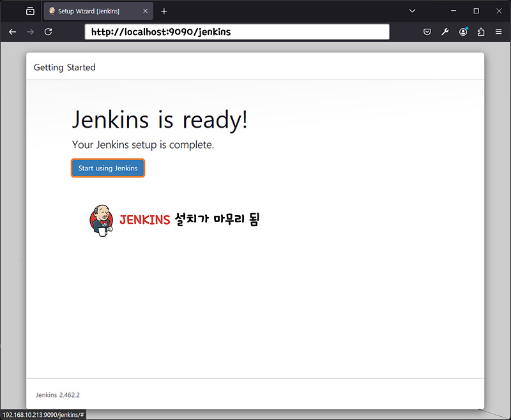Open the account profile icon
This screenshot has height=420, width=511.
pyautogui.click(x=463, y=32)
